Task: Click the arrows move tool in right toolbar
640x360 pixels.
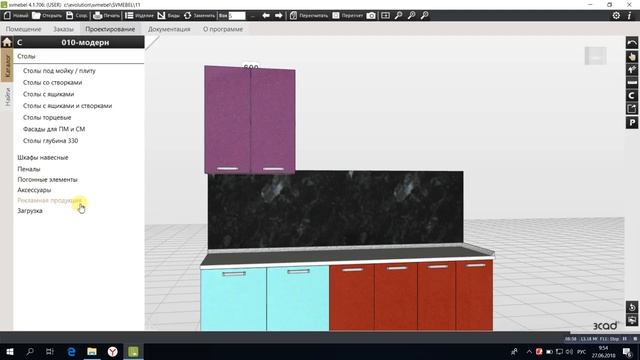Action: tap(632, 70)
